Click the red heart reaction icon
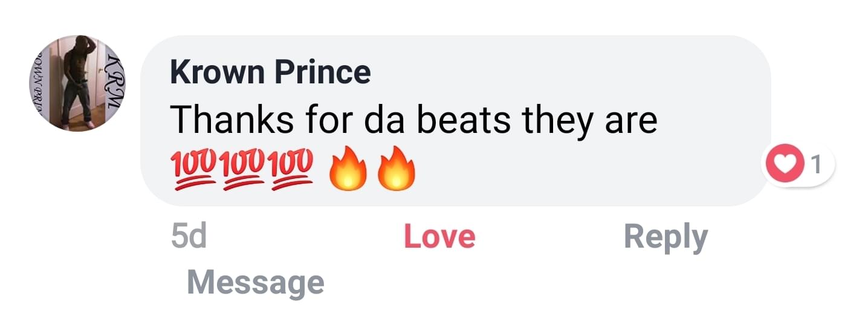 pos(785,165)
